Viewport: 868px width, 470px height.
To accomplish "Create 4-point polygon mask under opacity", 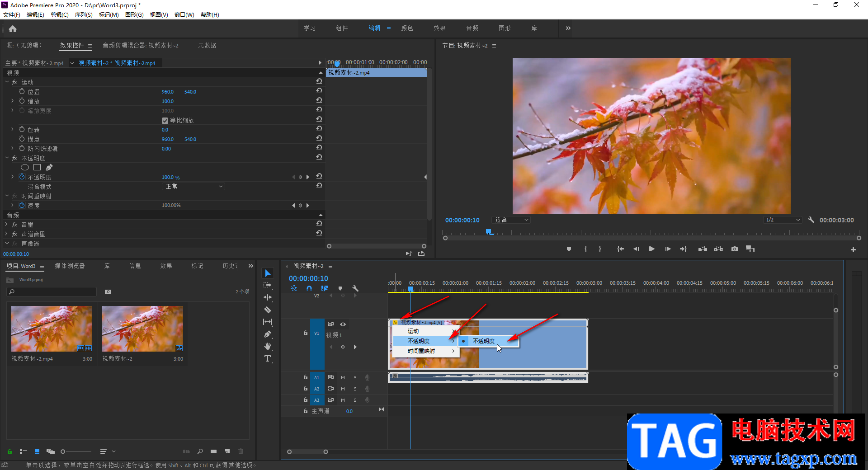I will 37,167.
